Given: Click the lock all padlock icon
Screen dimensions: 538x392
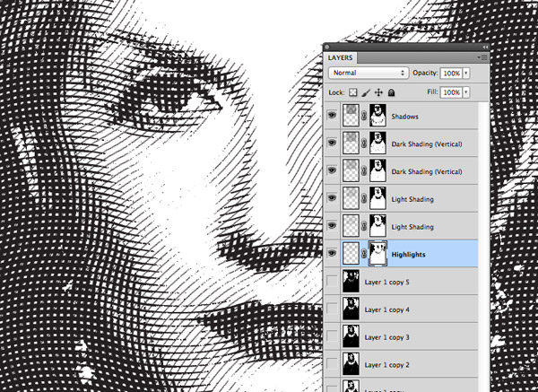Looking at the screenshot, I should pos(392,92).
